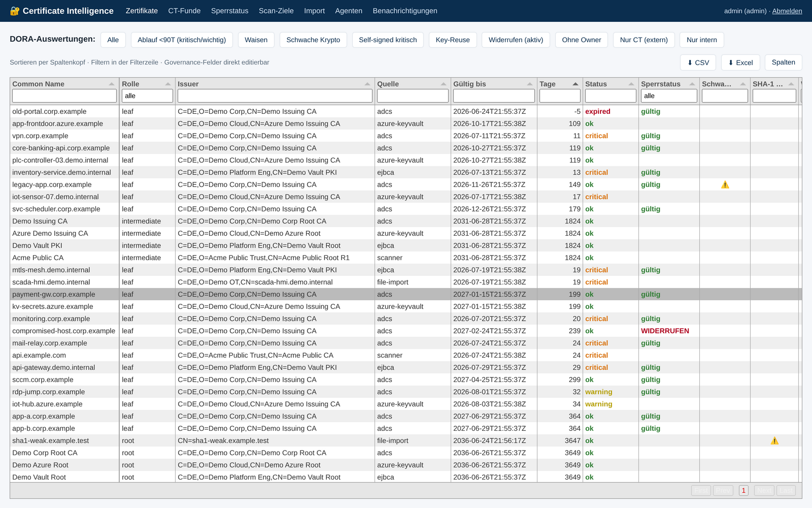Apply the Waisen filter
This screenshot has height=508, width=812.
coord(256,40)
